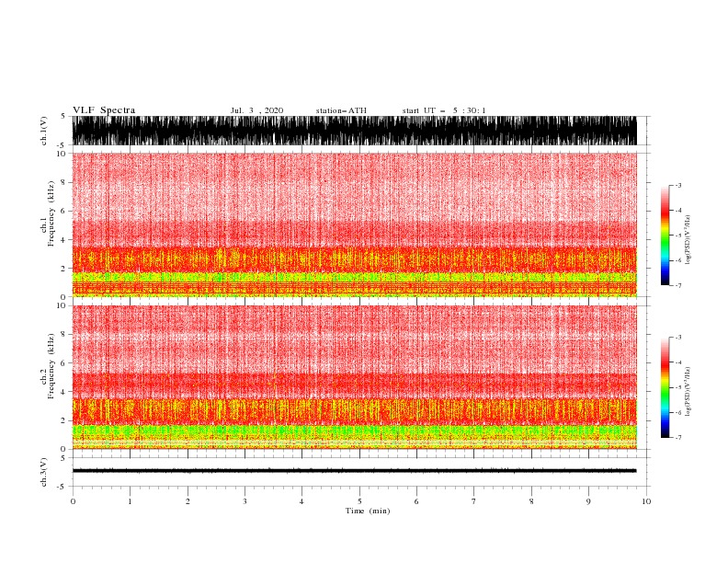Click the 'ch.1 Frequency (kHz)' axis label

coord(47,213)
